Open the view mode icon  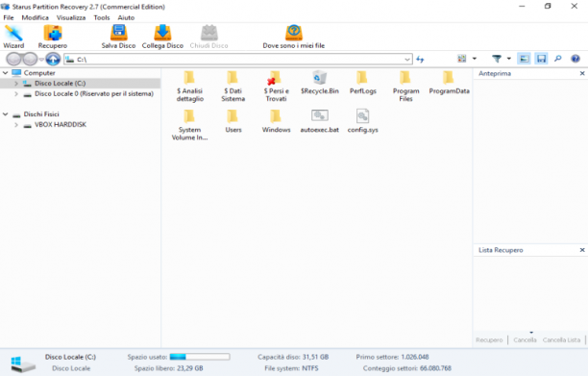tap(462, 59)
